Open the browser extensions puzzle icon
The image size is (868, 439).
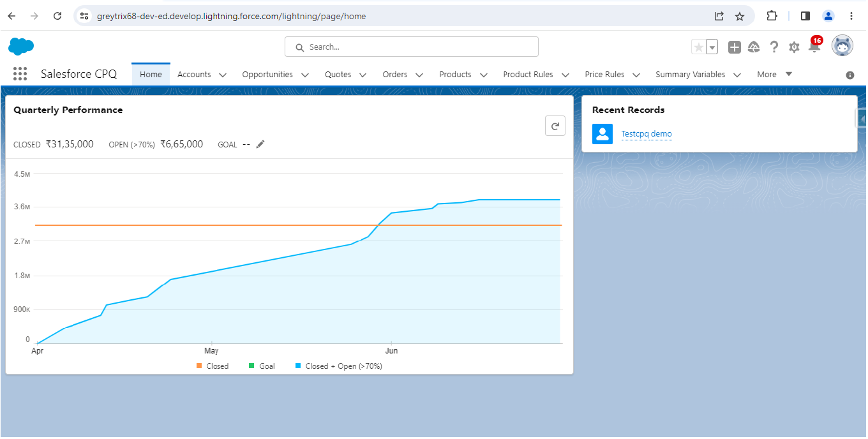click(x=772, y=16)
